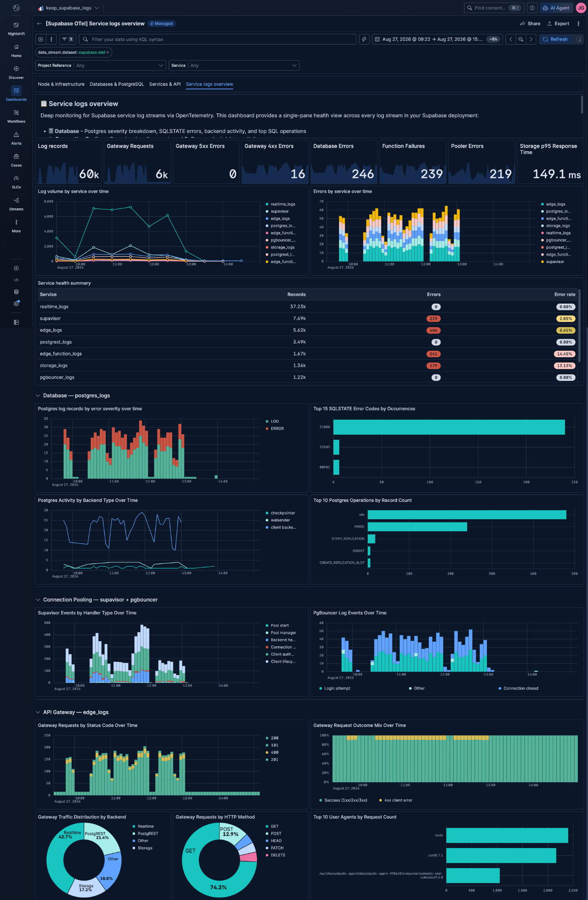Switch to Services & API tab
The width and height of the screenshot is (588, 900).
pos(165,84)
